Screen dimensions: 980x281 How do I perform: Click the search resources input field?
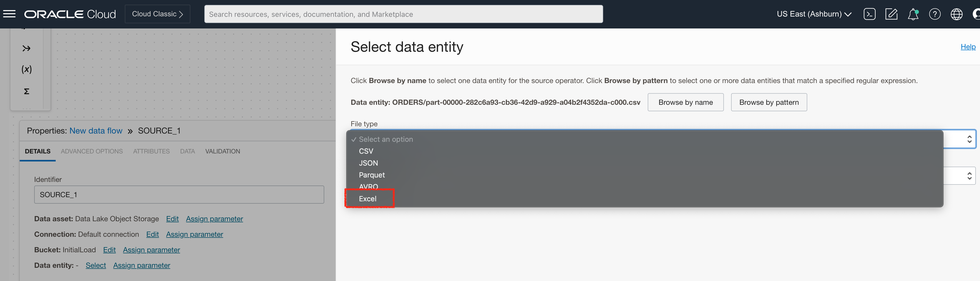pyautogui.click(x=403, y=14)
